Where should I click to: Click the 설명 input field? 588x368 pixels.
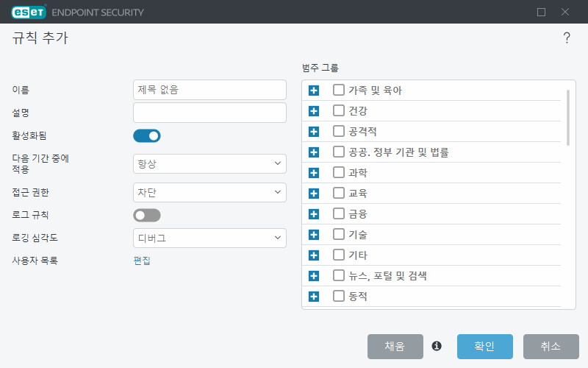(209, 113)
